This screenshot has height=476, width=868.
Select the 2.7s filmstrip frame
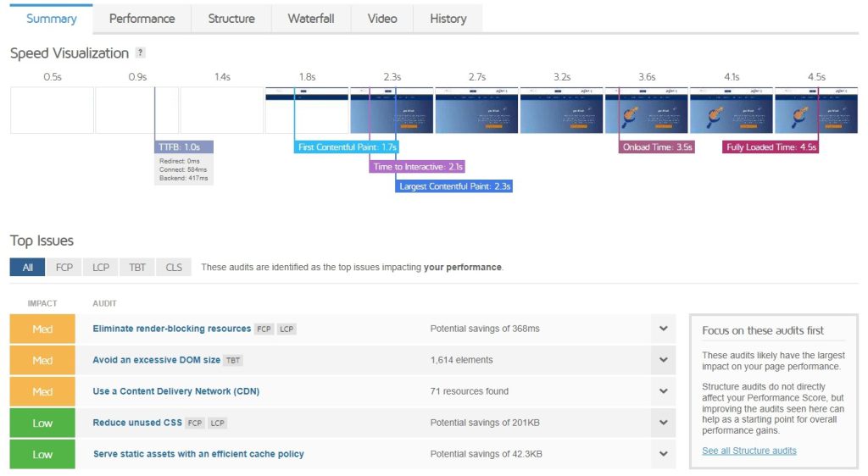(476, 110)
